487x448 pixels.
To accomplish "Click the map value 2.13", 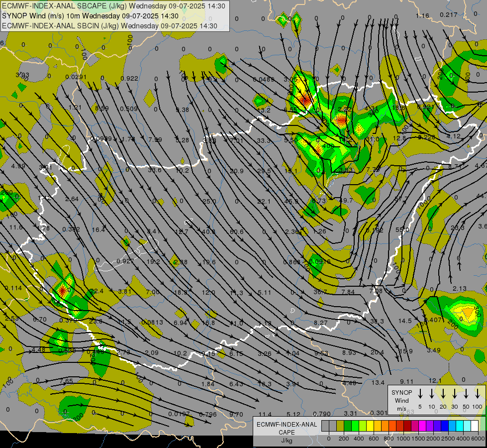I will click(459, 289).
